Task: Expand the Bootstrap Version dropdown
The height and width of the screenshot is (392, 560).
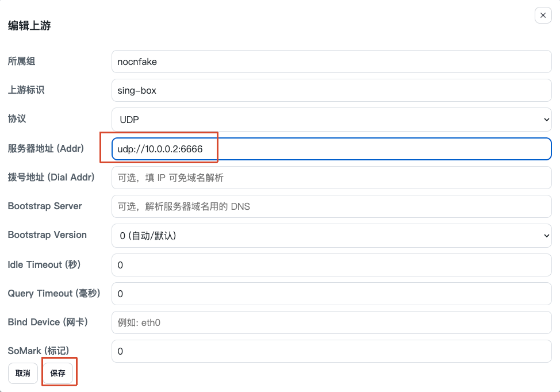Action: click(x=331, y=236)
